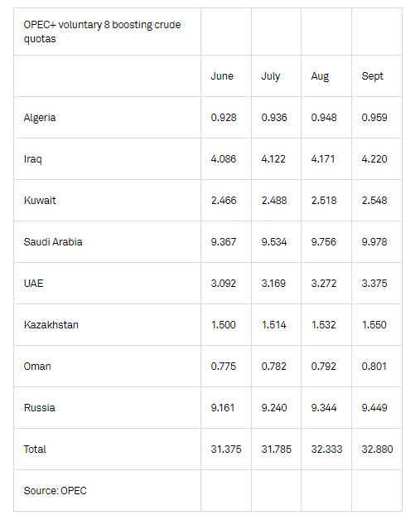420x515 pixels.
Task: Click the table title about crude quotas
Action: click(x=102, y=32)
